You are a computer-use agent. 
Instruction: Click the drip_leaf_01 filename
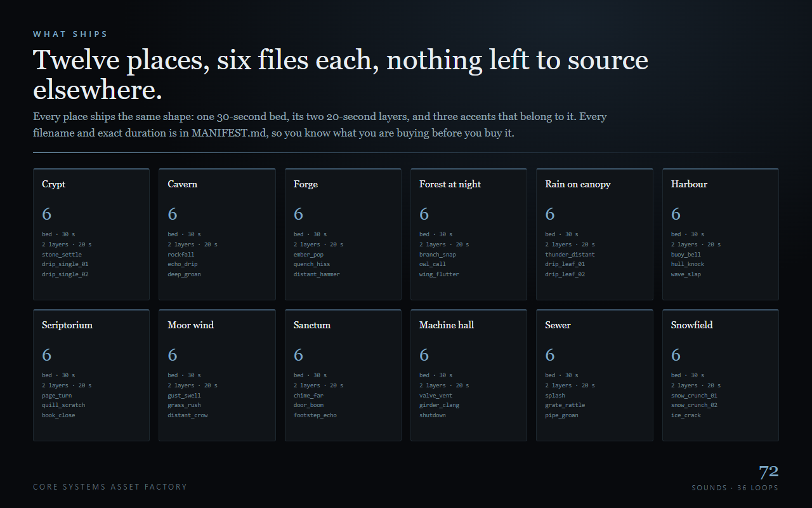[x=565, y=264]
